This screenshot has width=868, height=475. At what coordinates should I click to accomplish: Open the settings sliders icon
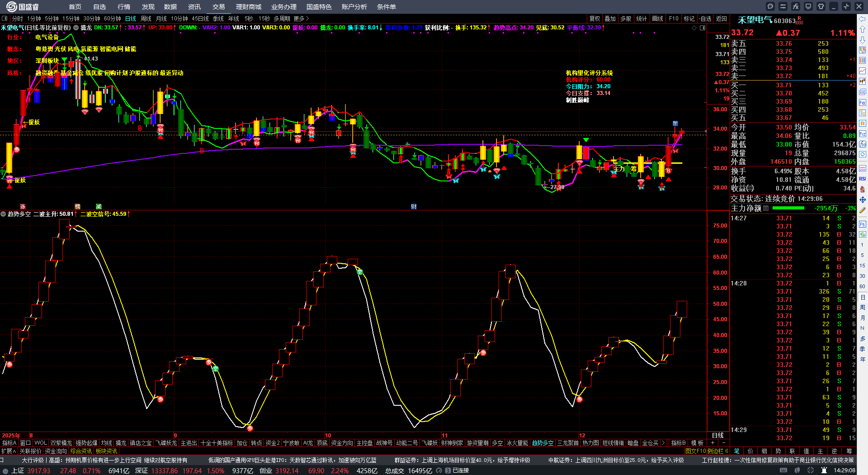783,6
